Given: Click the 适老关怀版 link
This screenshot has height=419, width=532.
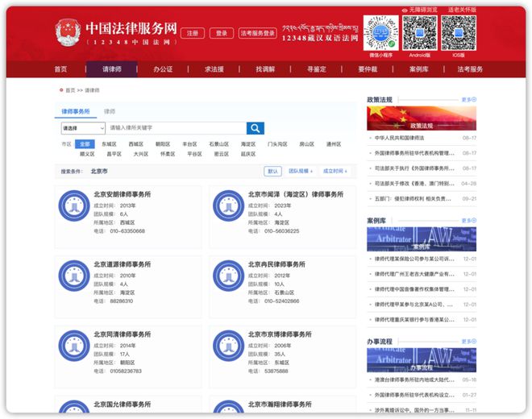Looking at the screenshot, I should point(462,10).
